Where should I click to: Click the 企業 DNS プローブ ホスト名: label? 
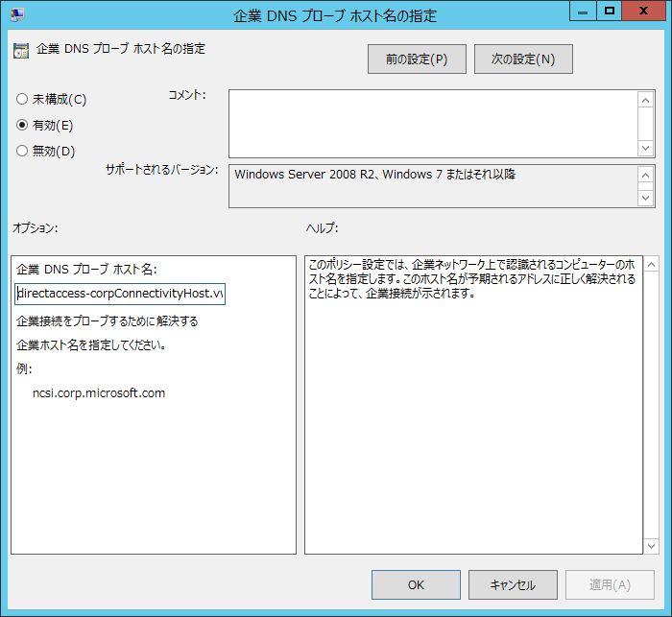tap(86, 269)
